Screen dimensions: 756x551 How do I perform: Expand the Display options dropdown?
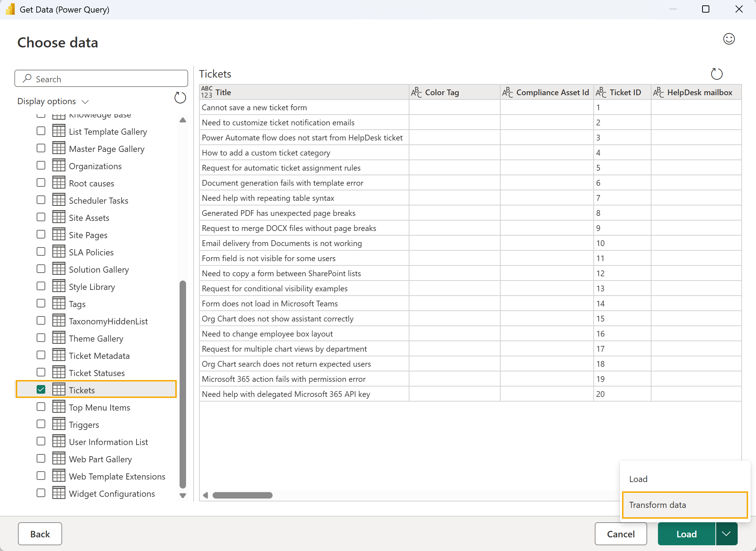coord(53,101)
